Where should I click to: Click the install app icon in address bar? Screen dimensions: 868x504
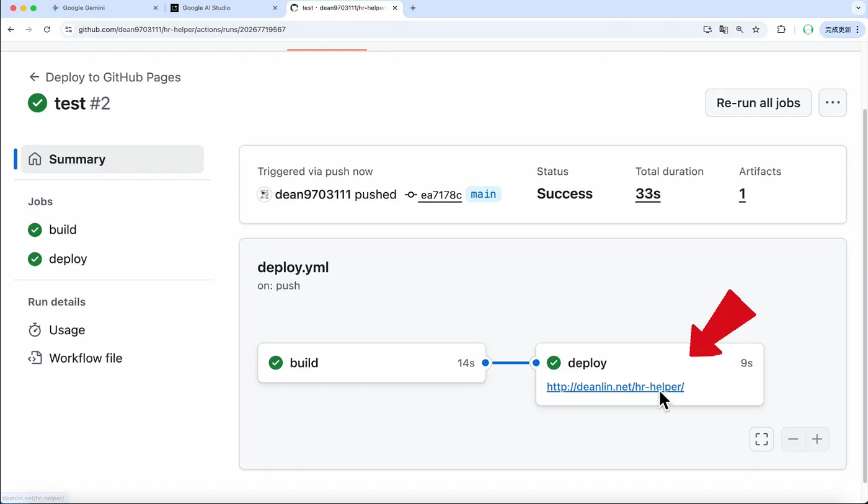coord(707,29)
